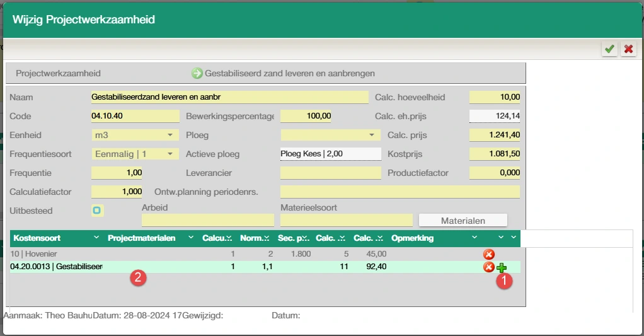Click the green arrow Projectwerkzaamheid icon
Image resolution: width=644 pixels, height=336 pixels.
point(197,73)
